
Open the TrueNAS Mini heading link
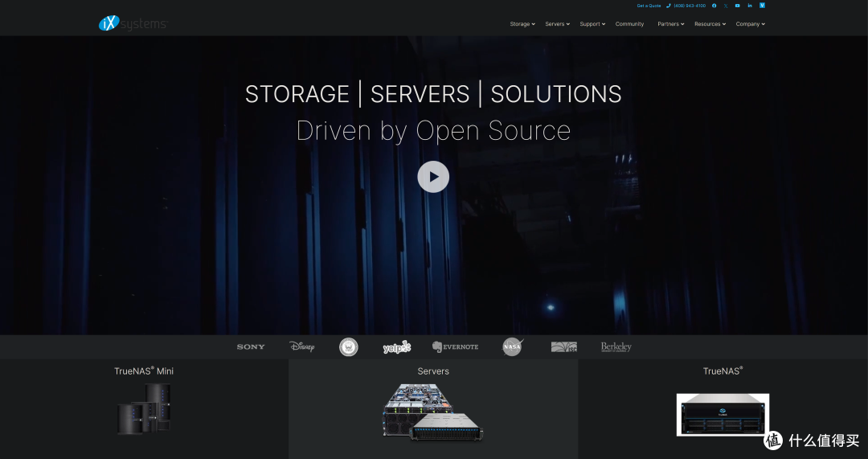[144, 371]
